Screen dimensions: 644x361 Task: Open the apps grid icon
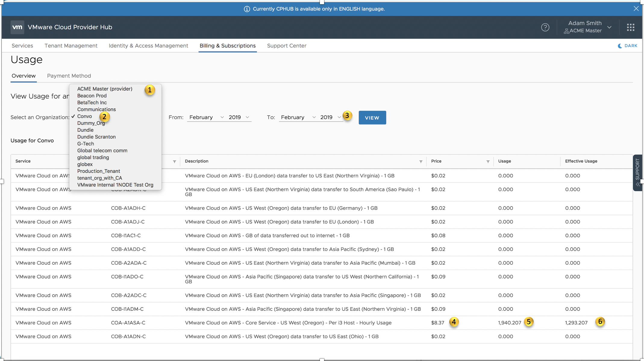point(630,27)
